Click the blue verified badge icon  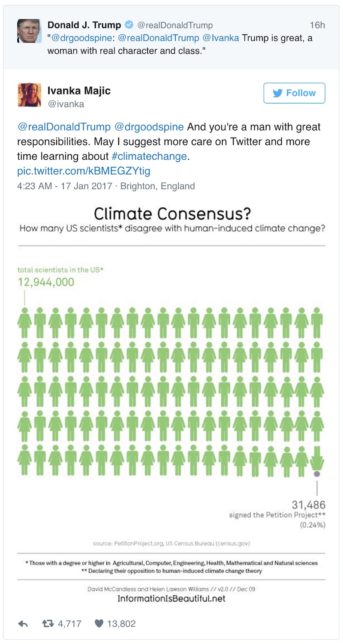[129, 25]
